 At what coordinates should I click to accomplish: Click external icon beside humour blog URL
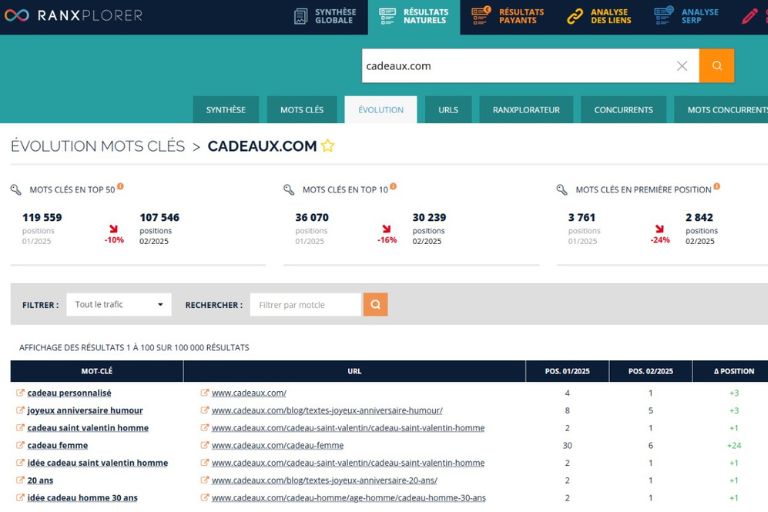tap(205, 410)
